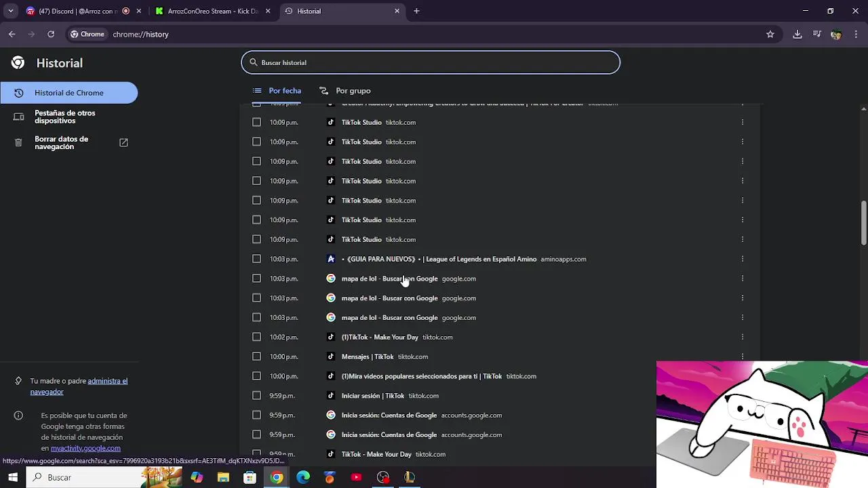Focus the Buscar historial search field

point(431,62)
